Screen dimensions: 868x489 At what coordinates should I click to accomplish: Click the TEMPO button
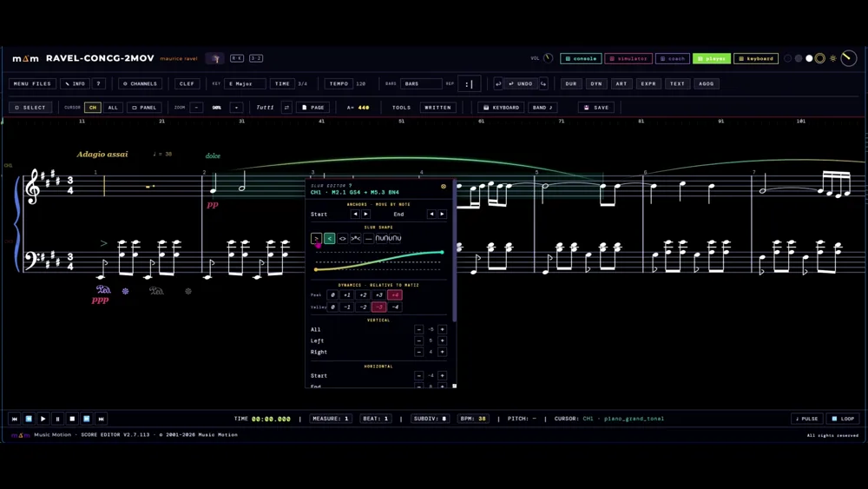tap(339, 83)
